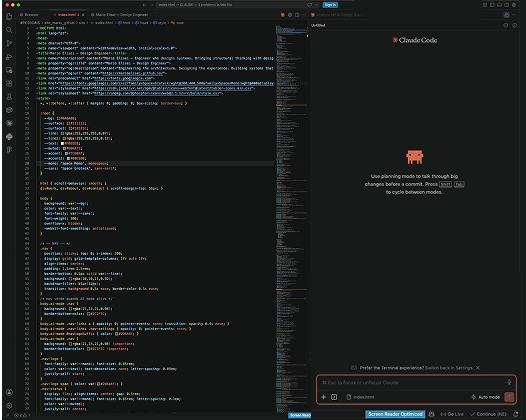Toggle the Auto mode setting
The image size is (526, 420).
(485, 397)
